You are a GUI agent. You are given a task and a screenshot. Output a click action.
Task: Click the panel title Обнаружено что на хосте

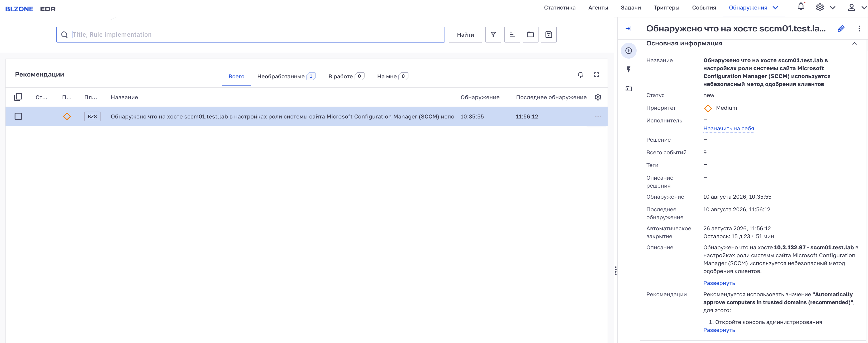(736, 29)
